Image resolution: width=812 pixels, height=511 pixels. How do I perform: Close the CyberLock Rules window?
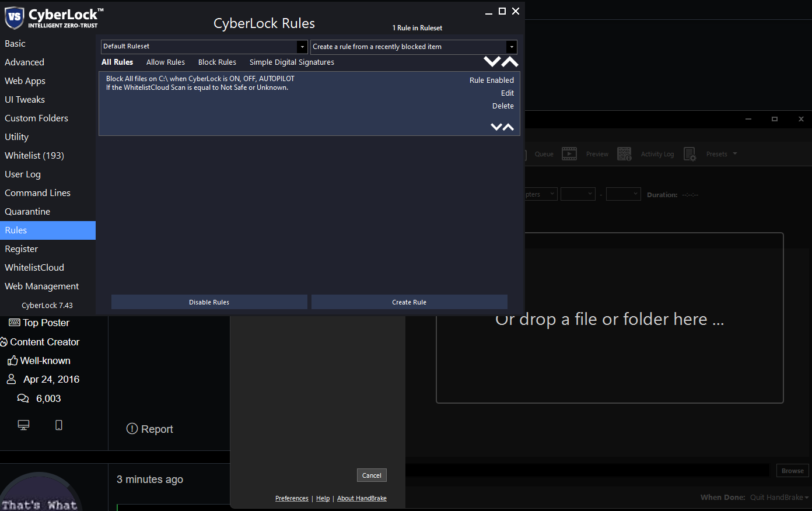[516, 11]
